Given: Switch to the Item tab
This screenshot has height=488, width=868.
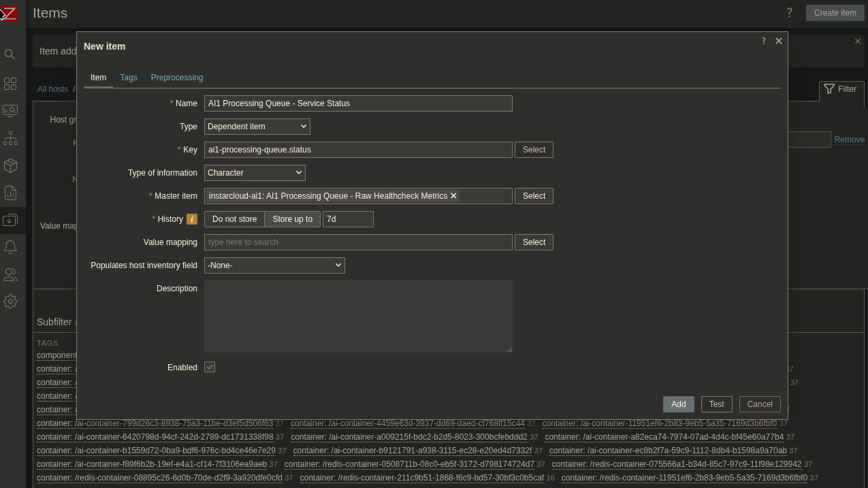Looking at the screenshot, I should click(x=98, y=78).
